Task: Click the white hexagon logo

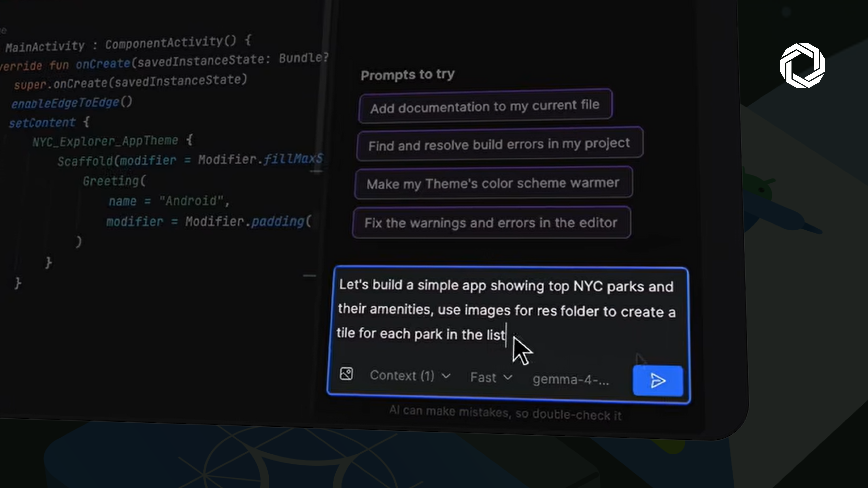Action: point(802,65)
